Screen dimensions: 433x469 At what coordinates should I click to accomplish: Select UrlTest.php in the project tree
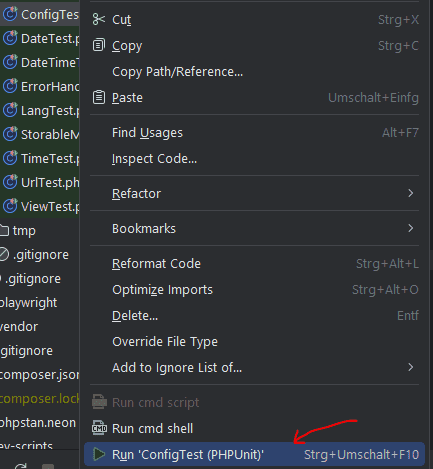pos(40,182)
